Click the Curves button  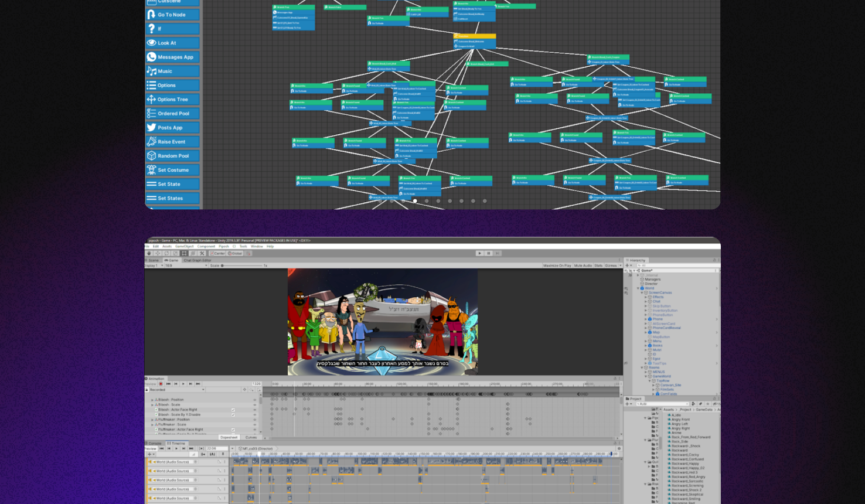coord(251,437)
